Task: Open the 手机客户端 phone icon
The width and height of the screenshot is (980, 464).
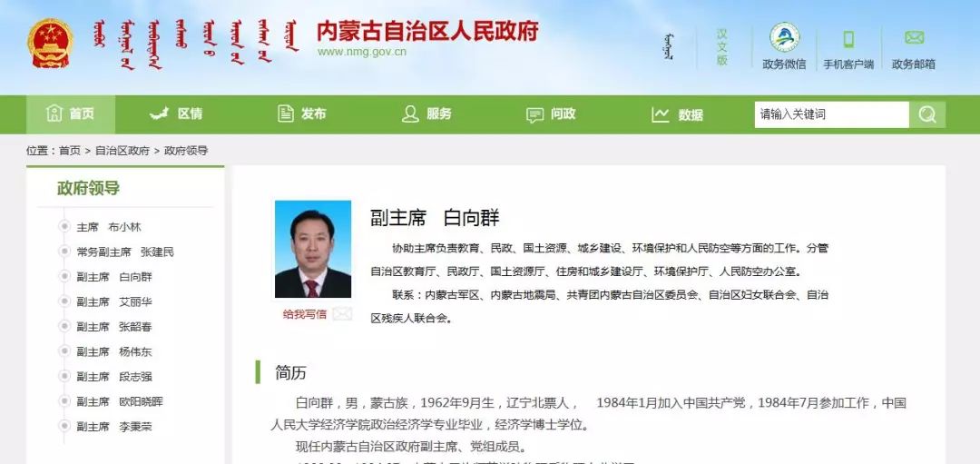Action: 848,39
